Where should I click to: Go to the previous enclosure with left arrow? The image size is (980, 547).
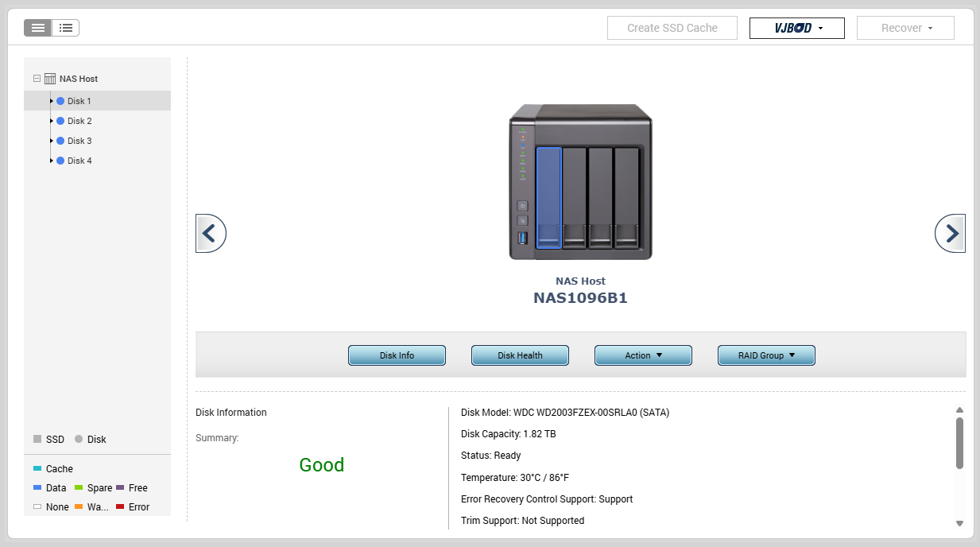click(x=211, y=234)
